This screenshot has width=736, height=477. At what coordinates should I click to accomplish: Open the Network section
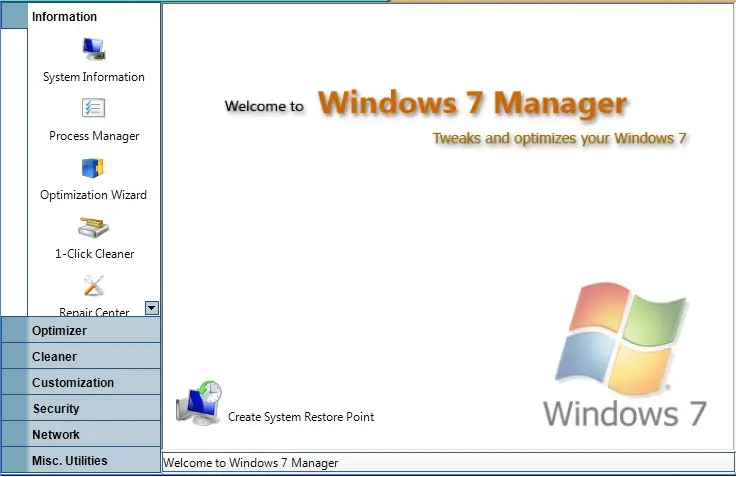point(81,434)
